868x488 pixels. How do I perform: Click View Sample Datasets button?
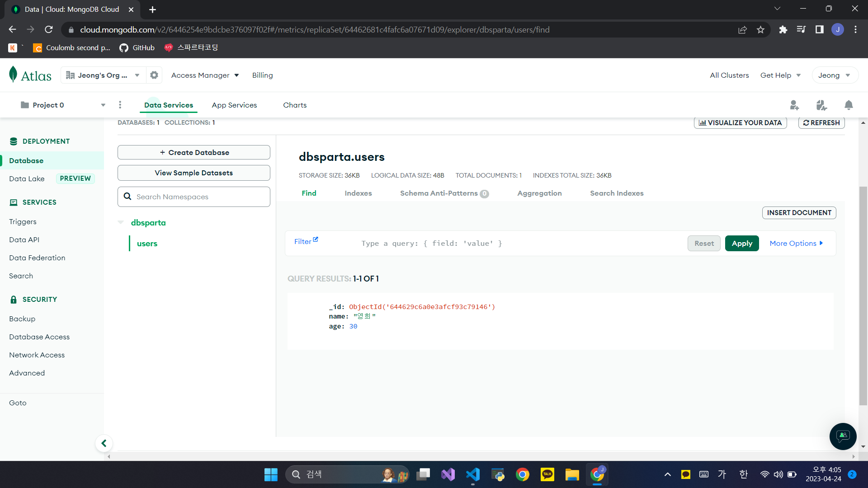point(194,173)
